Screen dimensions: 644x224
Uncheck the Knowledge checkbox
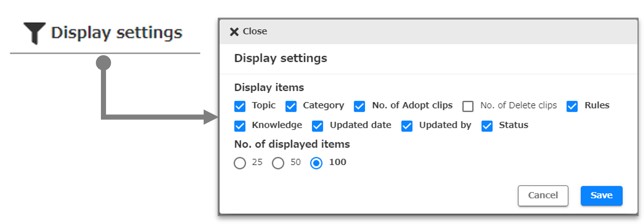240,126
